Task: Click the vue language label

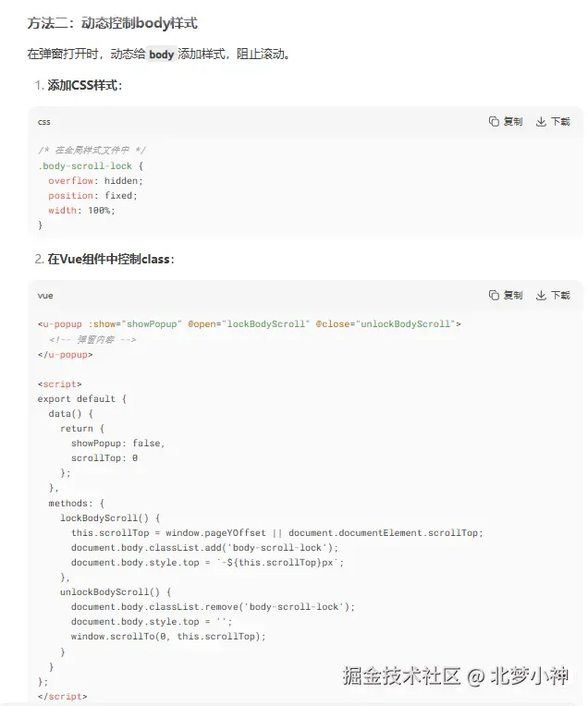Action: coord(45,296)
